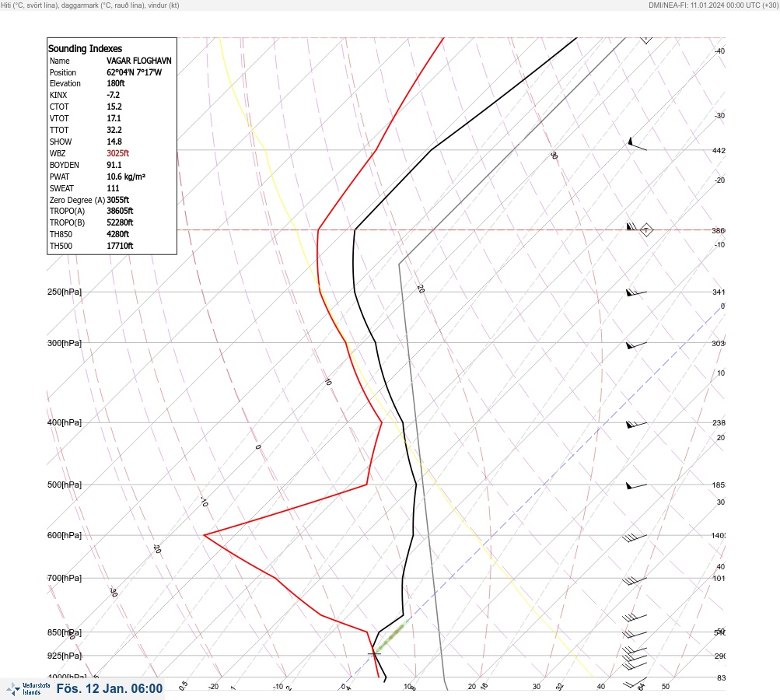Click the 50 temperature label on the bottom axis
The image size is (780, 700).
666,687
